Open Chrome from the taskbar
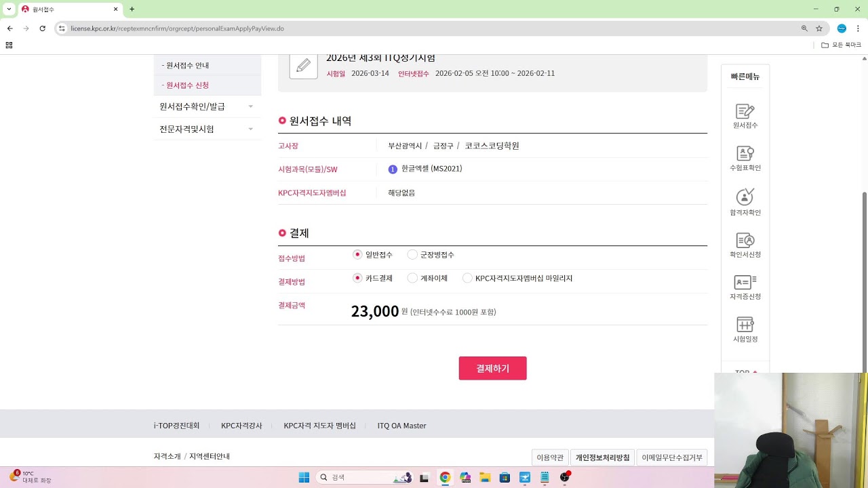Screen dimensions: 868x488 tap(445, 477)
